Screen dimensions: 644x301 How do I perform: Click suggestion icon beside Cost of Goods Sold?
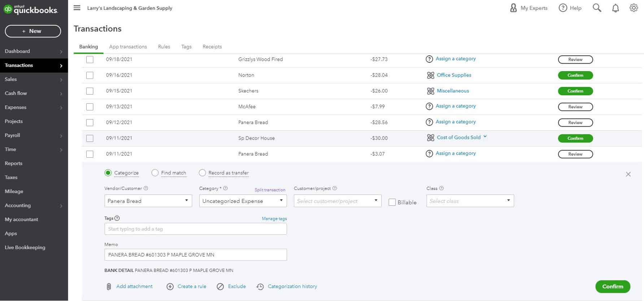tap(430, 138)
